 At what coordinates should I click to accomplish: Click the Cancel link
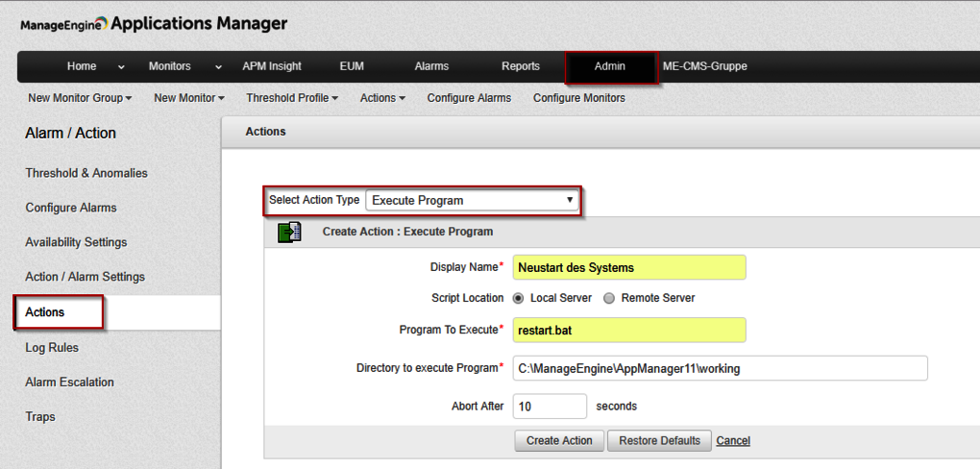pyautogui.click(x=733, y=441)
